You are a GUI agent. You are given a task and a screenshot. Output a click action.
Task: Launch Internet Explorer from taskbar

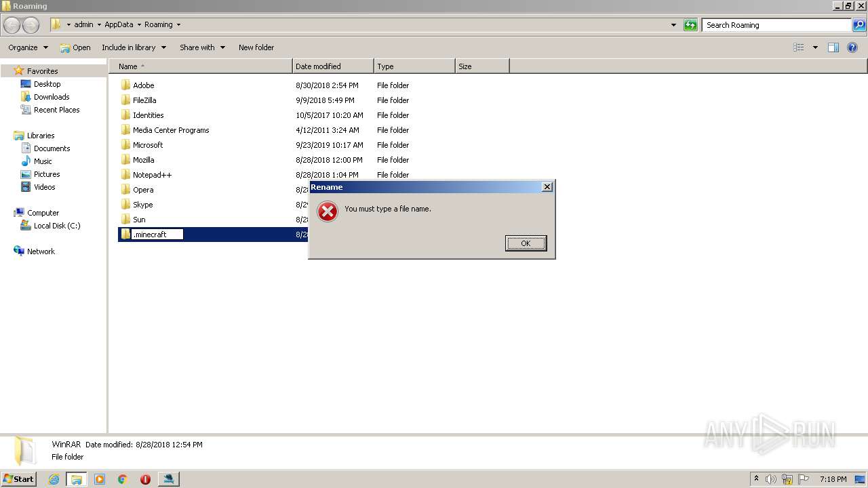point(54,479)
